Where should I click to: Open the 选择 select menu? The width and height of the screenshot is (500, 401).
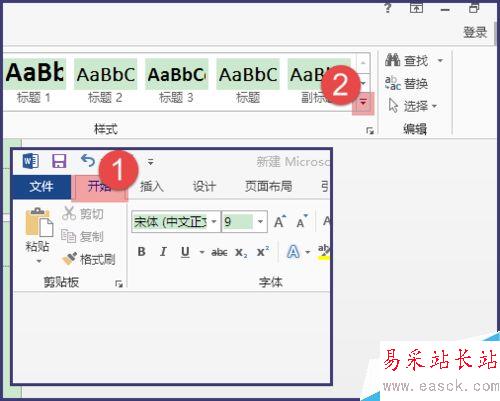tap(413, 106)
